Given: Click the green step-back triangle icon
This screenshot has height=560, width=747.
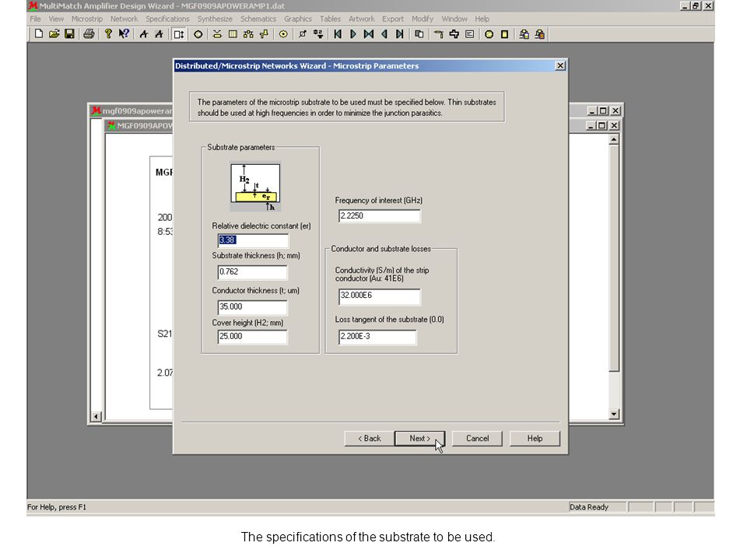Looking at the screenshot, I should (384, 34).
